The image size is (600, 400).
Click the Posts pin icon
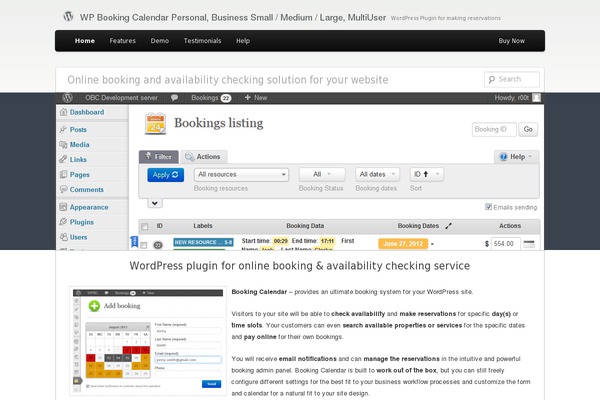[63, 129]
